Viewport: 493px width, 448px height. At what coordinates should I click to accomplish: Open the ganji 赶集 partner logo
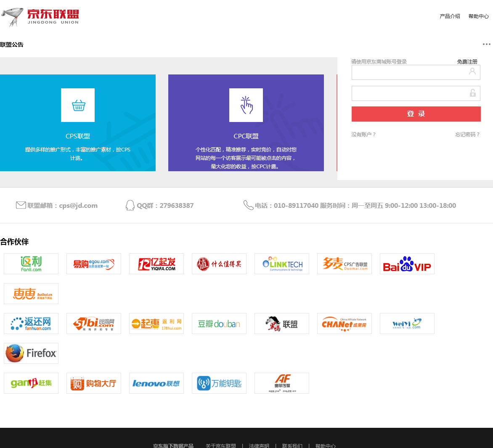pos(31,383)
